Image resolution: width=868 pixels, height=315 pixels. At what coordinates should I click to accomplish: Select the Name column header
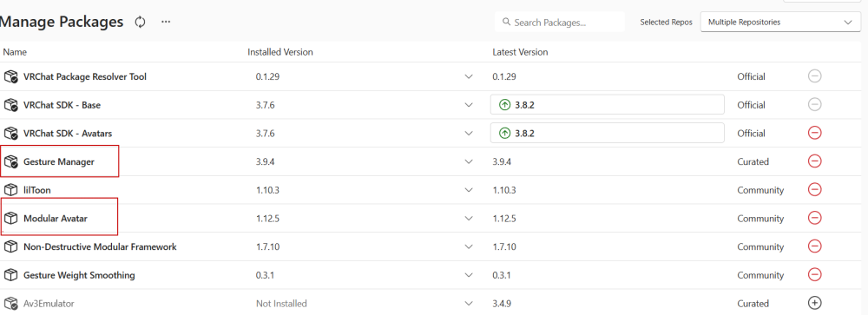[15, 52]
